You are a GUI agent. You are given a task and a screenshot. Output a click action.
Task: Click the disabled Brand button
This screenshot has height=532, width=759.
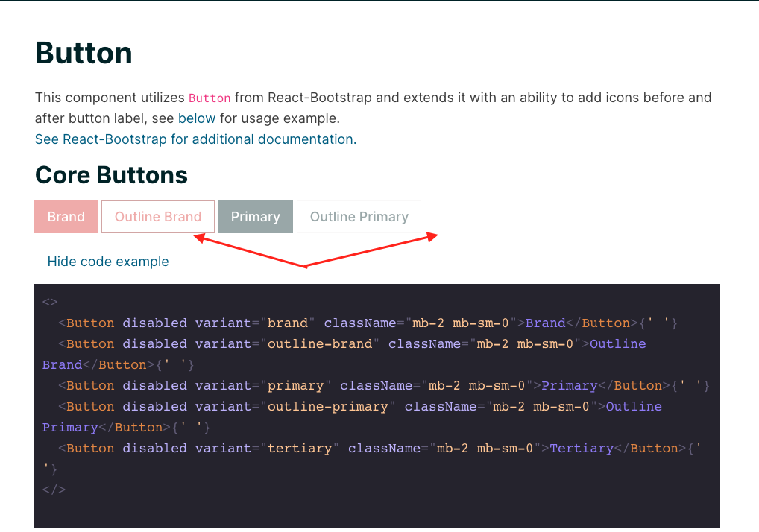tap(66, 217)
